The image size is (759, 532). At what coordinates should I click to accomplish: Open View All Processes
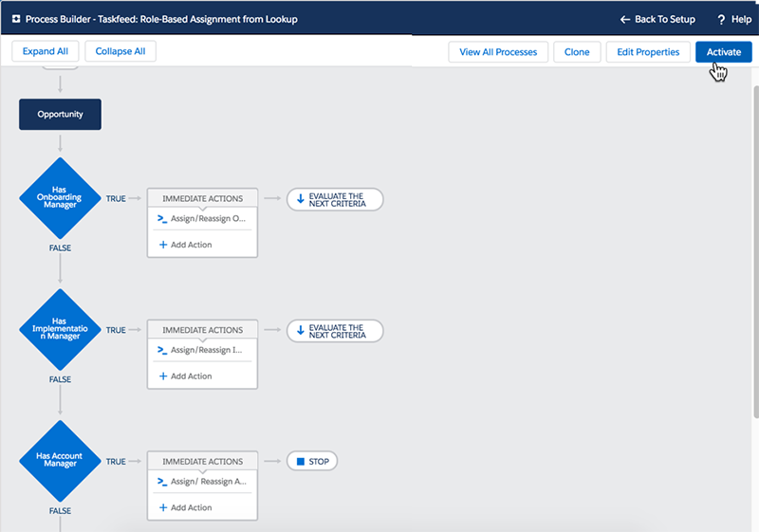click(497, 52)
